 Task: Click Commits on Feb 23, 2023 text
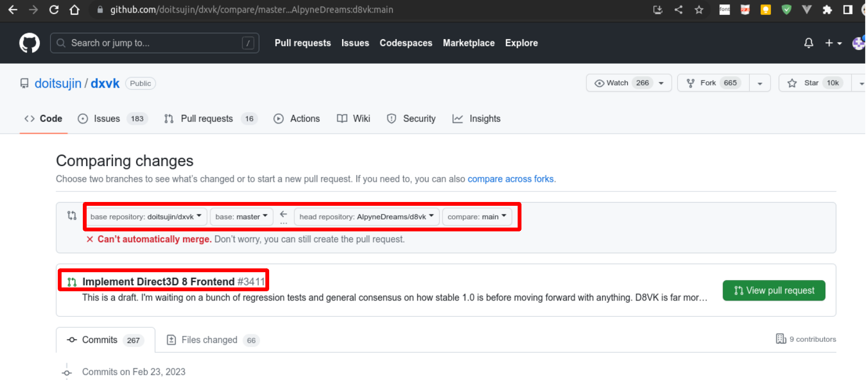(x=134, y=372)
